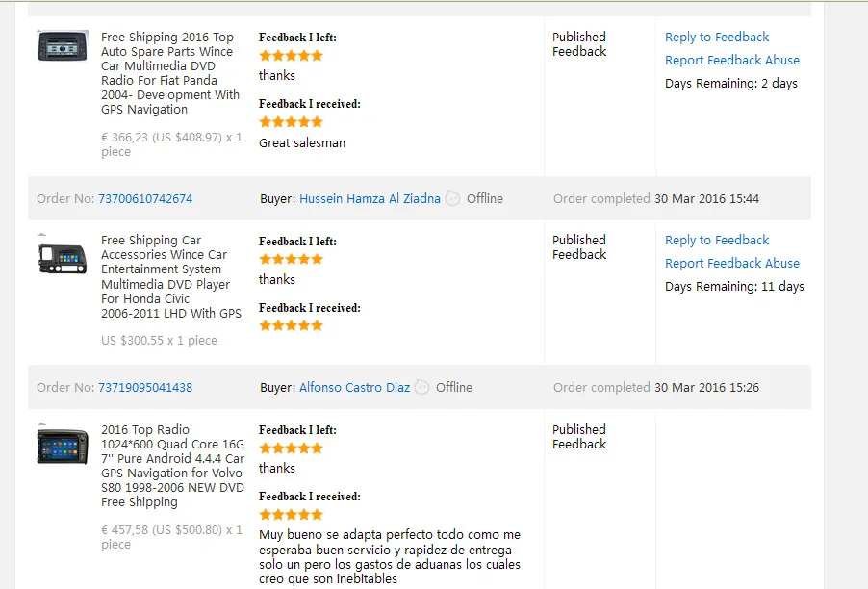Click Fiat Panda 2004 product title text

[170, 73]
